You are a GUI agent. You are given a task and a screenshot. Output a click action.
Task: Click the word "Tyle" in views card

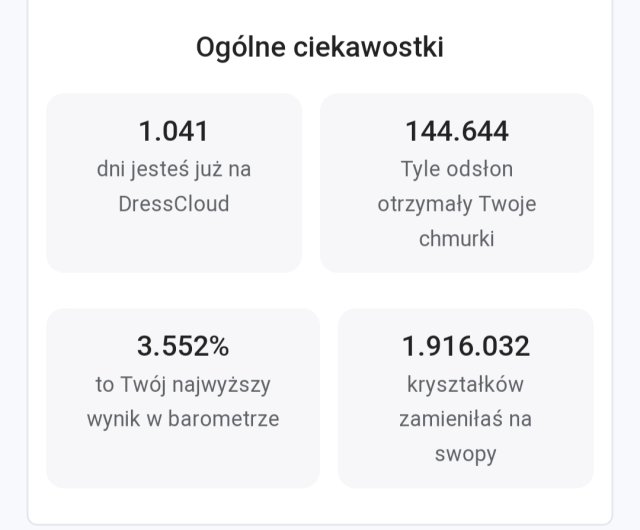pyautogui.click(x=421, y=168)
